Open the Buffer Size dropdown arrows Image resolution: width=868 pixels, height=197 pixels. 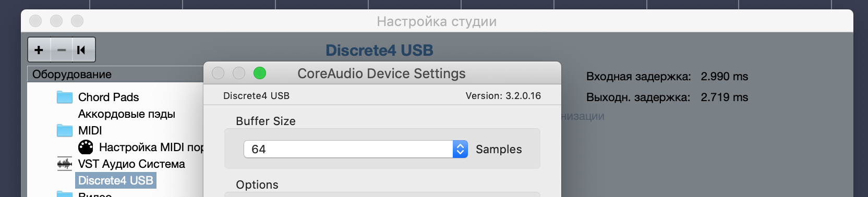[x=460, y=149]
